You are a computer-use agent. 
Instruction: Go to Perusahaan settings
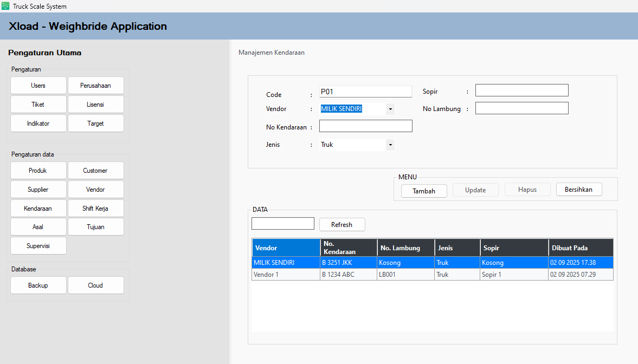click(x=95, y=86)
